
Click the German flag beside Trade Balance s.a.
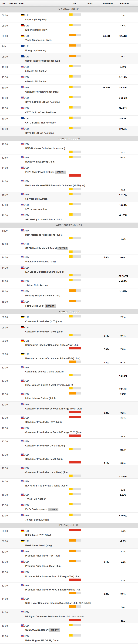click(22, 36)
